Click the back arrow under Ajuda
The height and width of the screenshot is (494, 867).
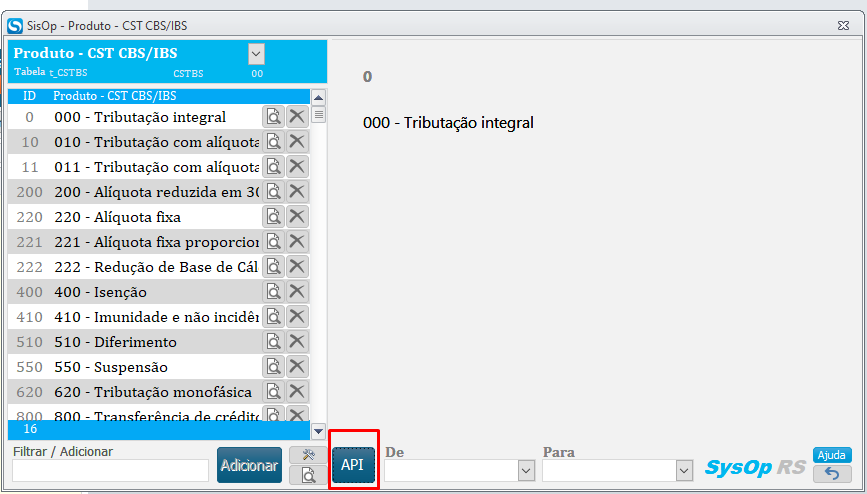click(x=832, y=473)
